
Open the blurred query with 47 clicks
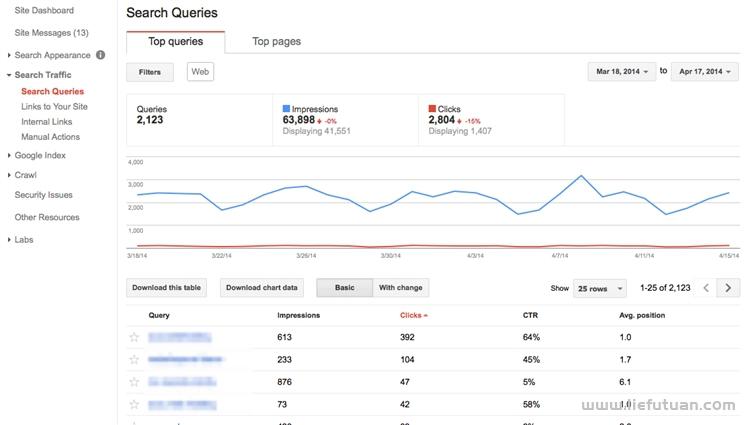pyautogui.click(x=182, y=382)
